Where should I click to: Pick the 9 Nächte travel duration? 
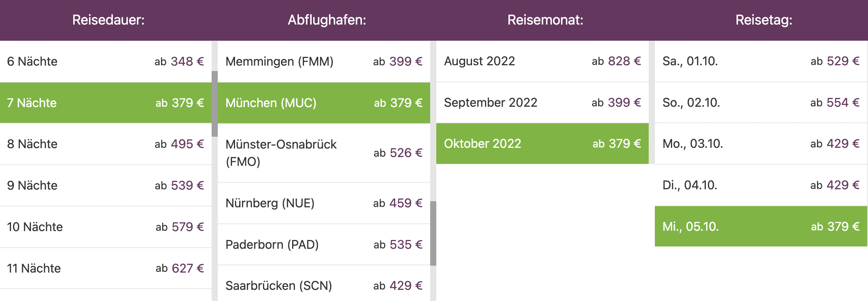106,185
